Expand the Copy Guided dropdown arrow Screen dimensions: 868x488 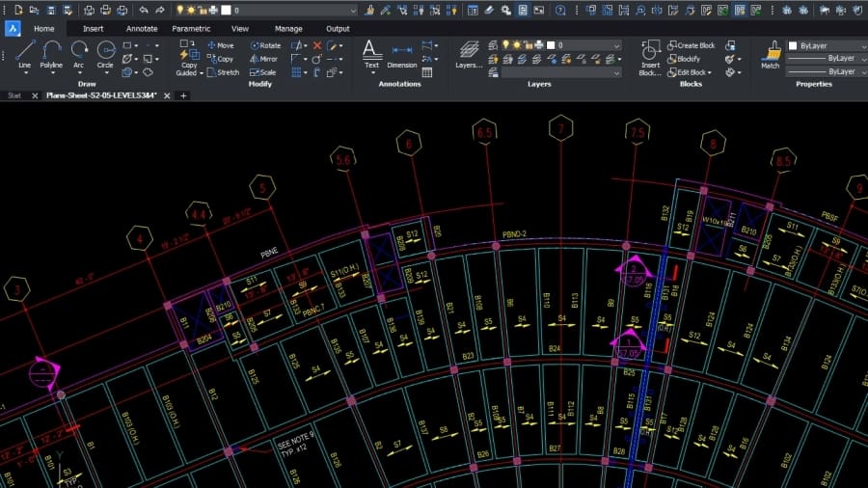202,72
